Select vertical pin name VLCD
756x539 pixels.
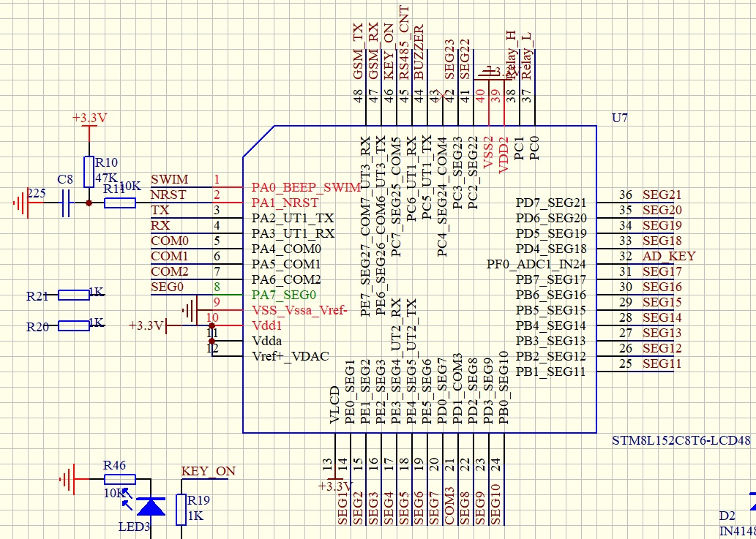point(335,405)
